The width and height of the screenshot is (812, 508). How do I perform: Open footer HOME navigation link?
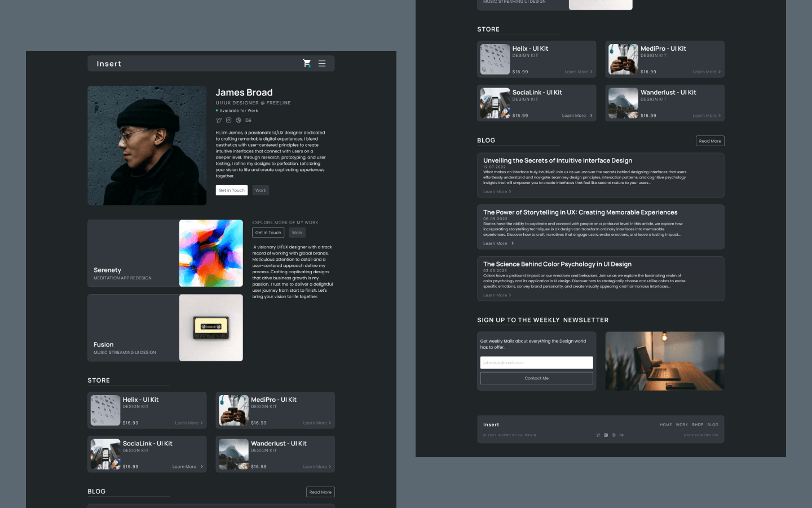coord(666,425)
